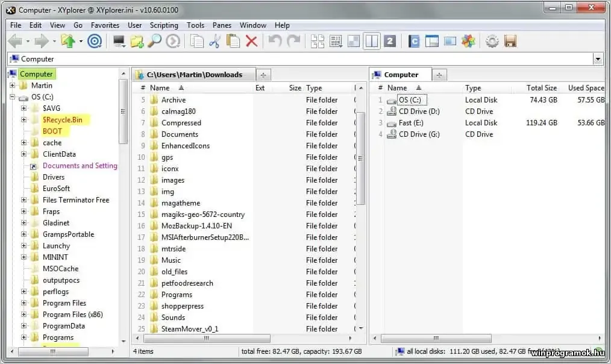Toggle the preview pane icon
Image resolution: width=611 pixels, height=364 pixels.
click(x=450, y=41)
